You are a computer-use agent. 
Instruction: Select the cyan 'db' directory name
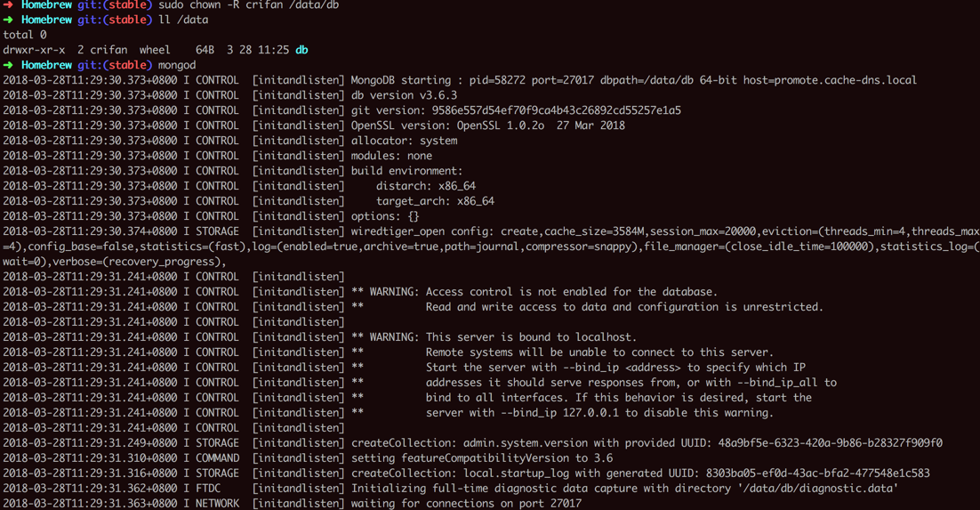(301, 50)
